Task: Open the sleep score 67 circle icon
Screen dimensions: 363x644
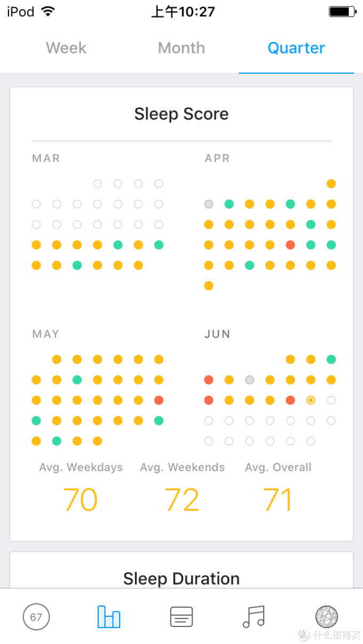Action: click(x=36, y=617)
